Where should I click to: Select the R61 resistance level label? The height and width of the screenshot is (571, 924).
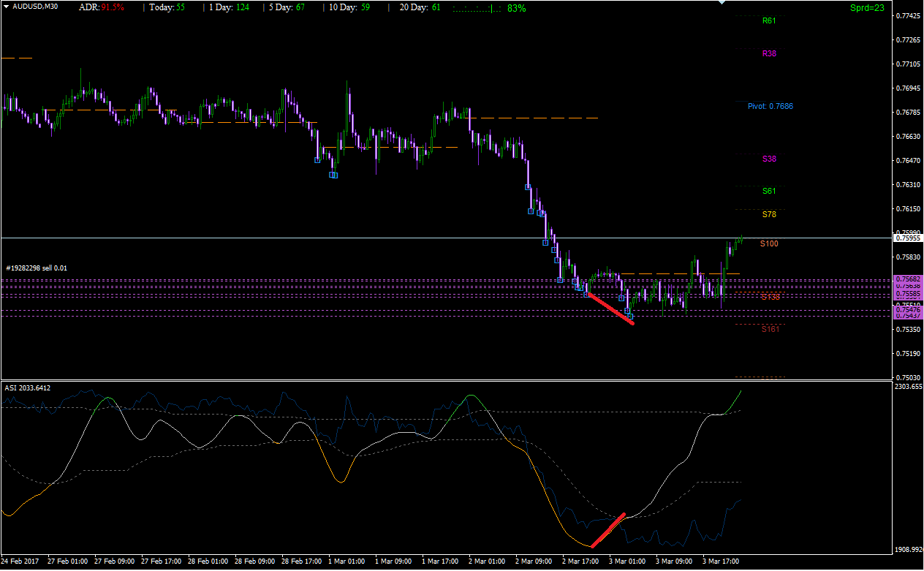pyautogui.click(x=769, y=20)
